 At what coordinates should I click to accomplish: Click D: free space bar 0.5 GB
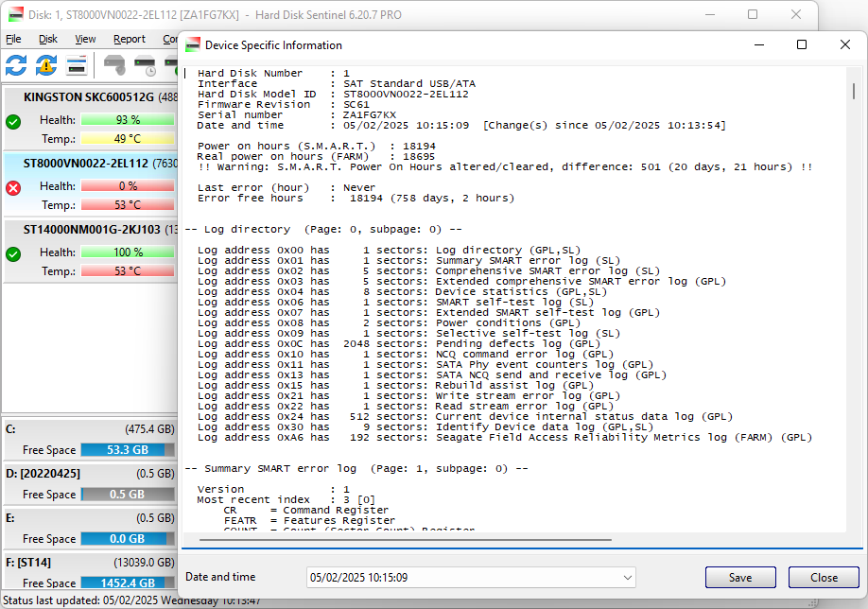pyautogui.click(x=128, y=494)
